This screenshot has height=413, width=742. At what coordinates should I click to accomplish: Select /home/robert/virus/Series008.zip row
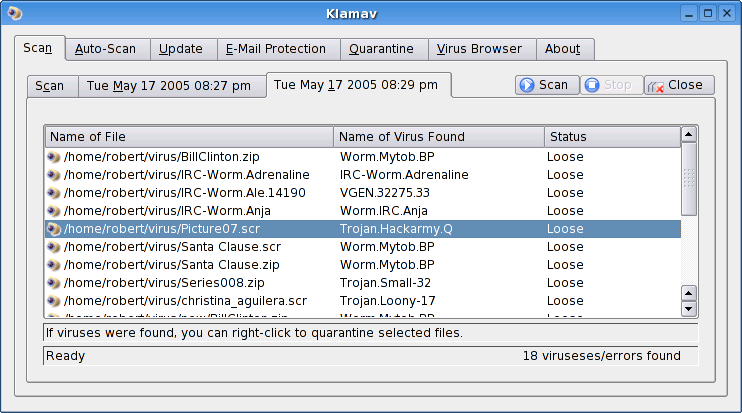click(x=363, y=283)
